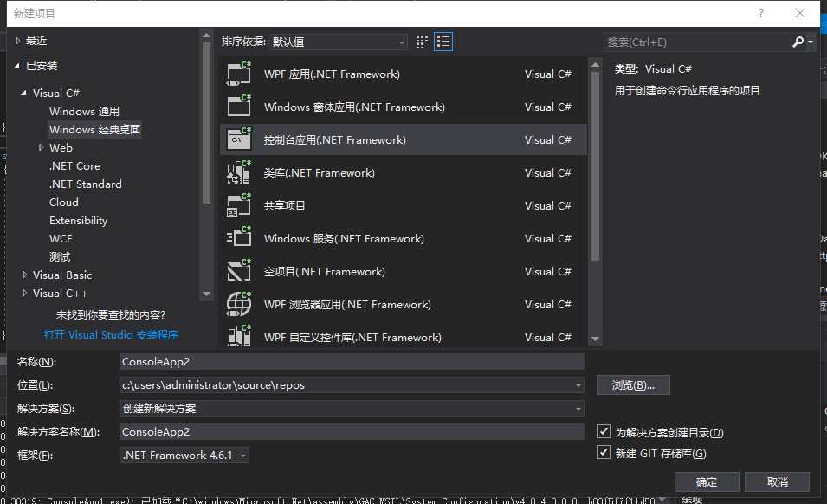Open the 位置 path dropdown
Screen dimensions: 827x504
pos(578,385)
